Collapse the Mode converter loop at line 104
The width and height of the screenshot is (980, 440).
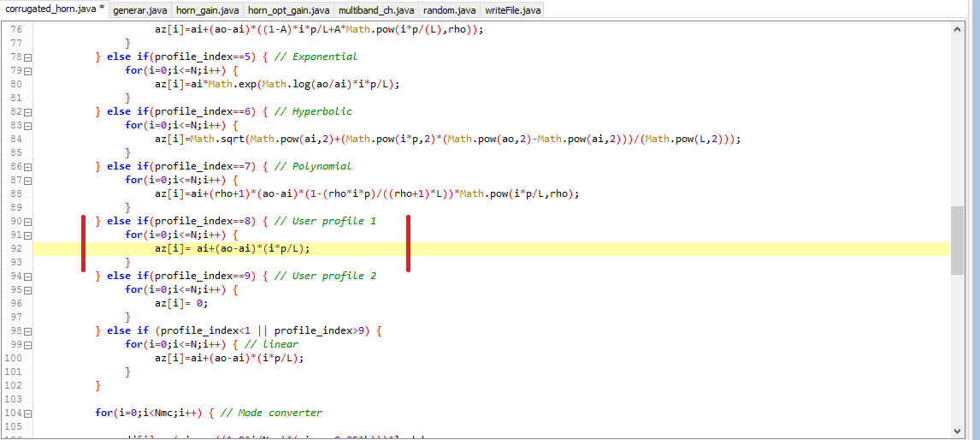tap(27, 413)
